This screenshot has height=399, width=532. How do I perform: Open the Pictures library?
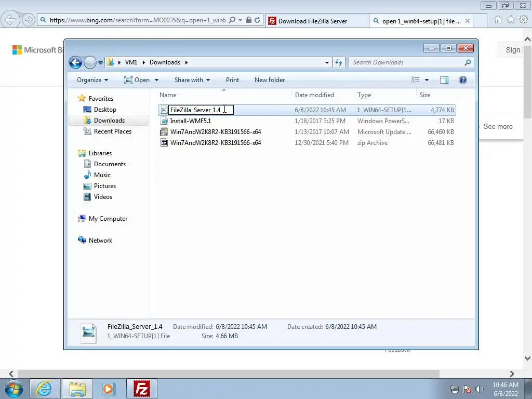pos(105,186)
